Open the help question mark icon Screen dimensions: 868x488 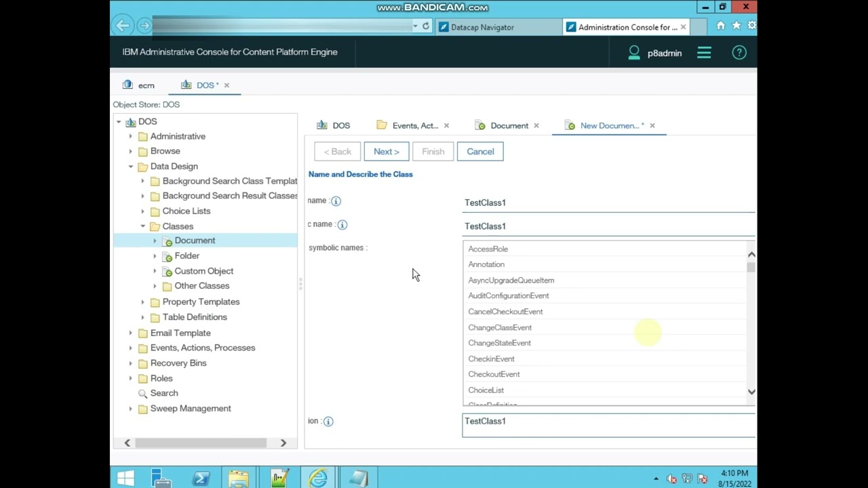coord(739,52)
